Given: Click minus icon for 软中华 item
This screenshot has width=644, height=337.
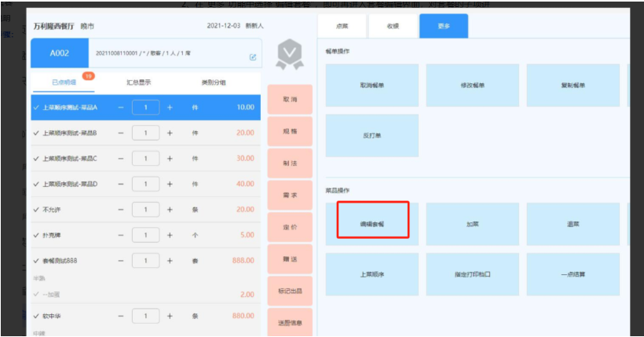Looking at the screenshot, I should click(x=120, y=316).
